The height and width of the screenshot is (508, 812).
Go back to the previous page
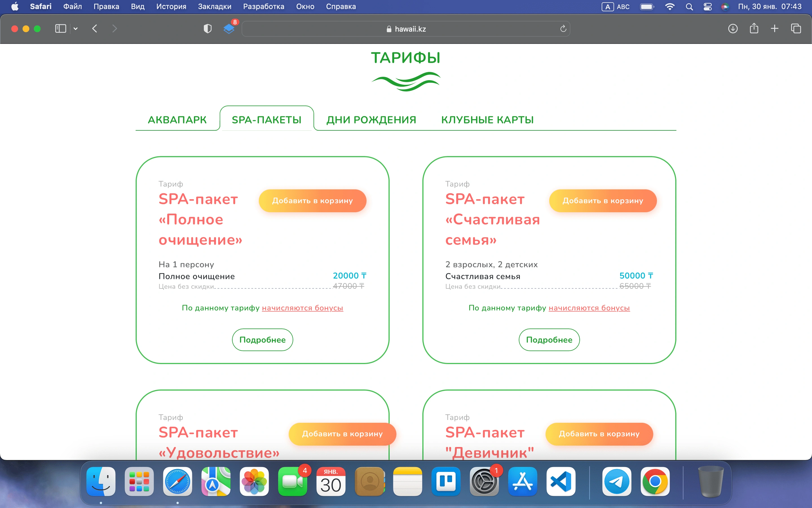tap(95, 29)
